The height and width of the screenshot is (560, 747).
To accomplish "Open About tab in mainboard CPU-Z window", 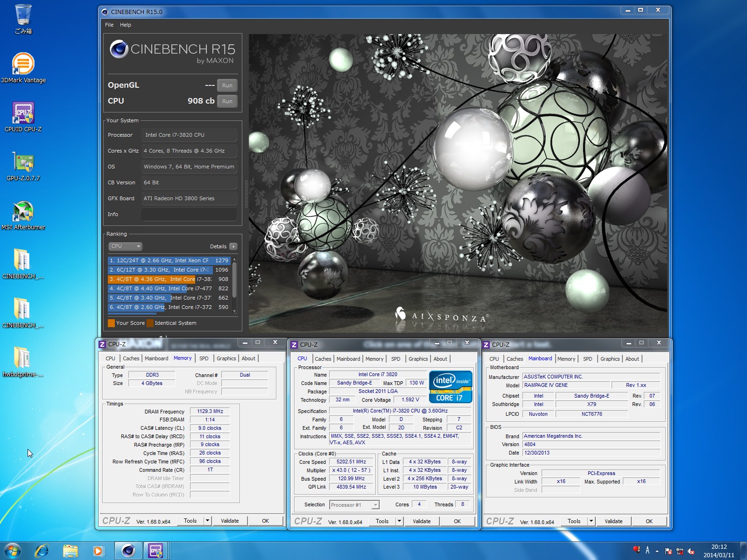I will point(632,359).
